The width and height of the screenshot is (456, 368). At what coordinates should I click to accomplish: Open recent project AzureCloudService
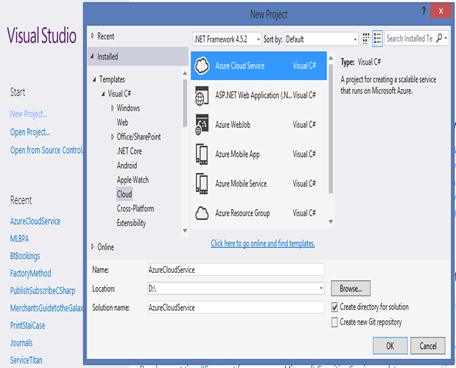point(35,221)
